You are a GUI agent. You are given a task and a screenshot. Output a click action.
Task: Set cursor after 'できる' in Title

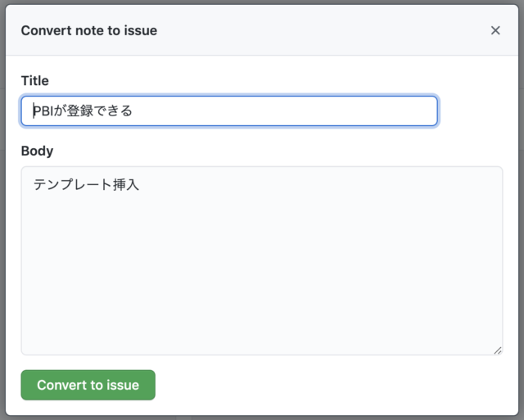(x=133, y=111)
